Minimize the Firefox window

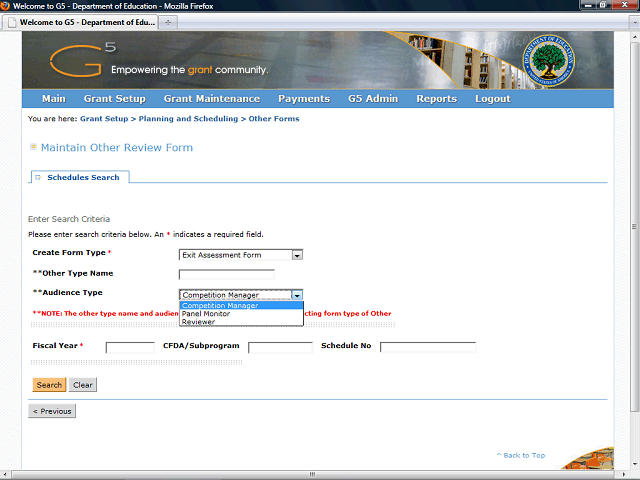[588, 5]
